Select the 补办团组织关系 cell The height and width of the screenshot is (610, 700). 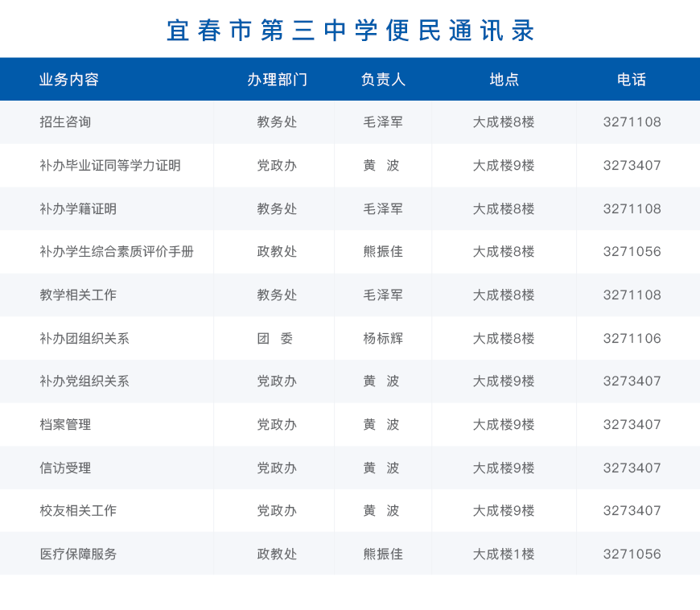(x=84, y=338)
